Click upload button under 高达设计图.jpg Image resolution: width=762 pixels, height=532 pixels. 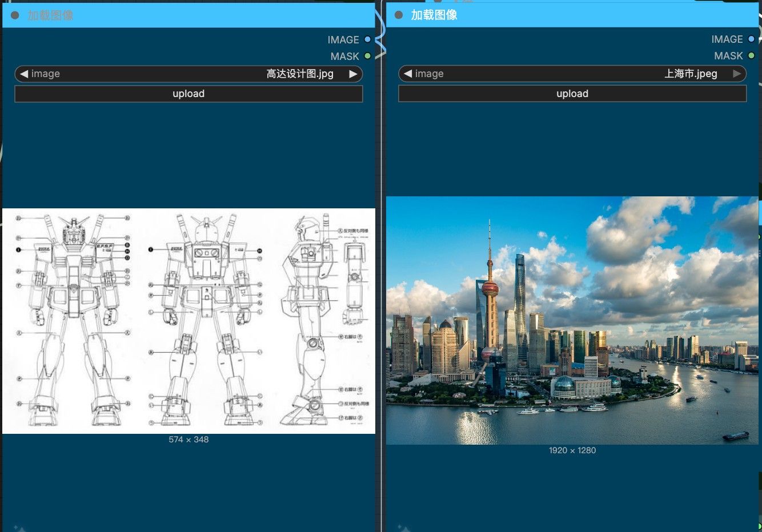tap(189, 94)
